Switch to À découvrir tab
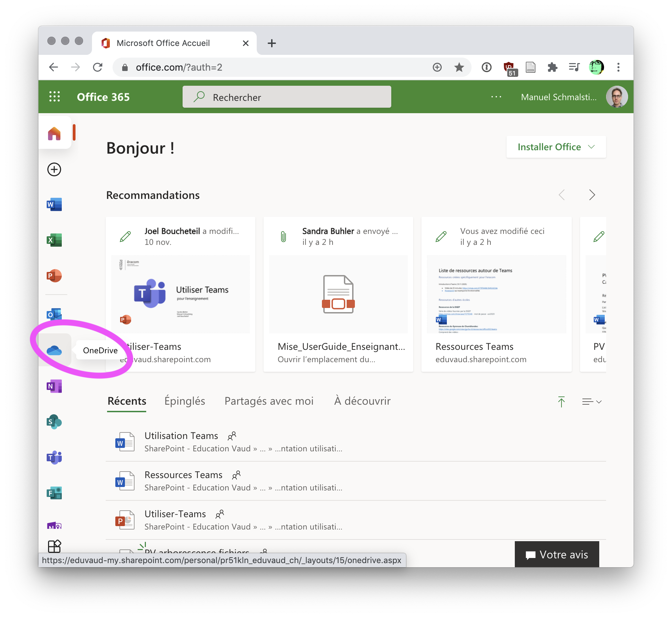Screen dimensions: 672x618 362,401
